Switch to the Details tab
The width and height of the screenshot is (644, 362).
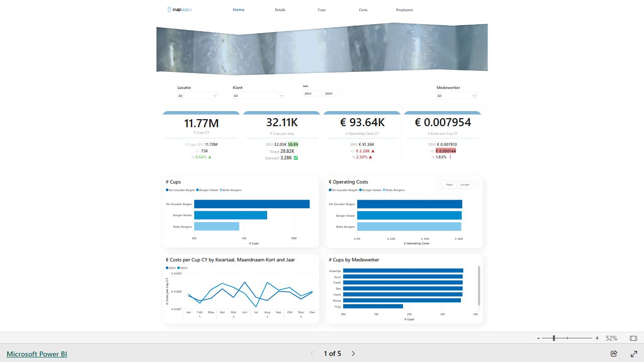[280, 10]
